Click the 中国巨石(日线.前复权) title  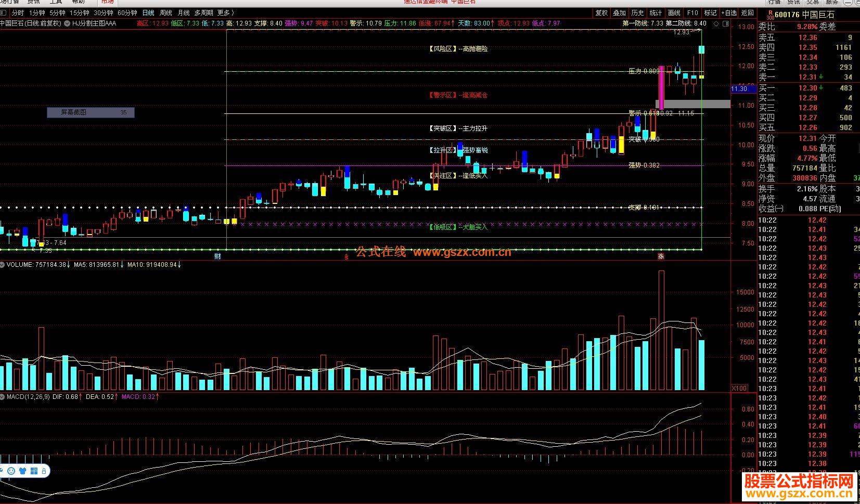click(x=31, y=23)
